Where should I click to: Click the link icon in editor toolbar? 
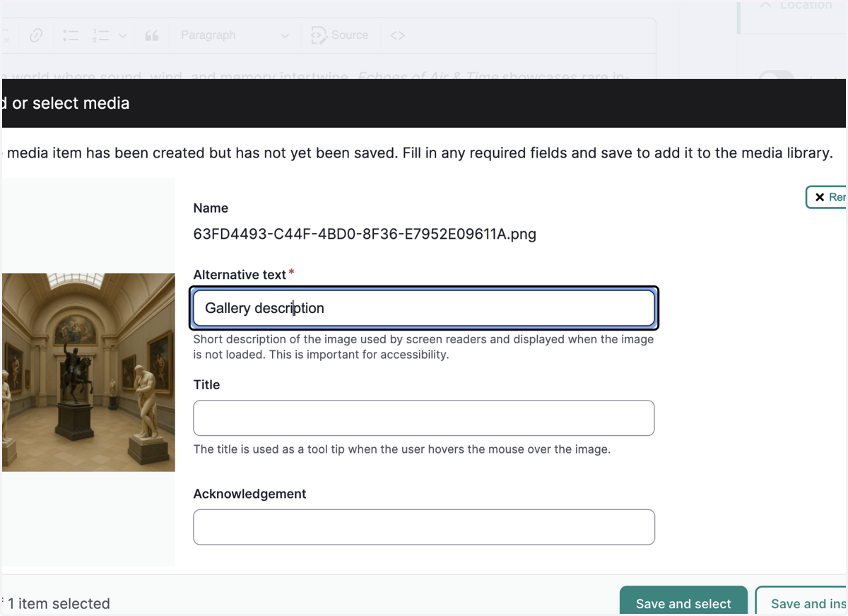36,35
